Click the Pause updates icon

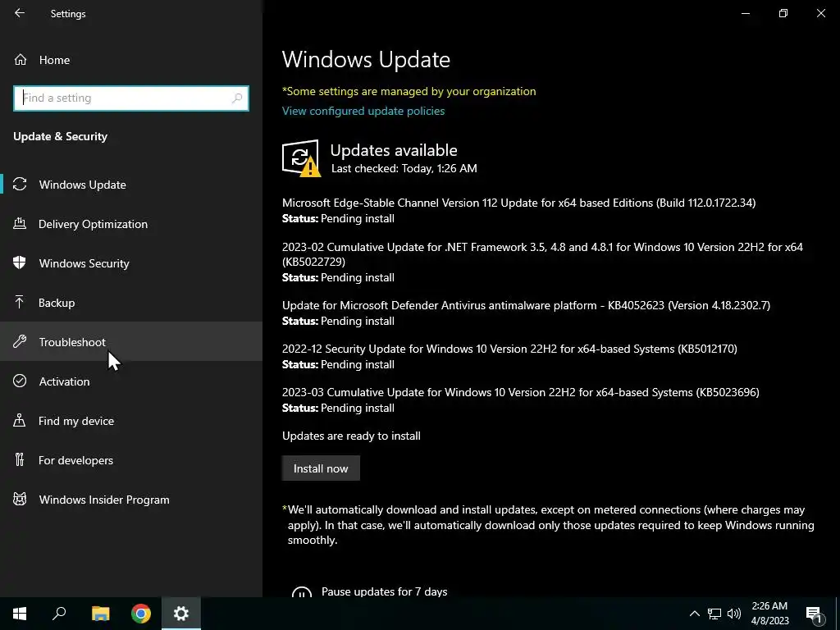302,591
